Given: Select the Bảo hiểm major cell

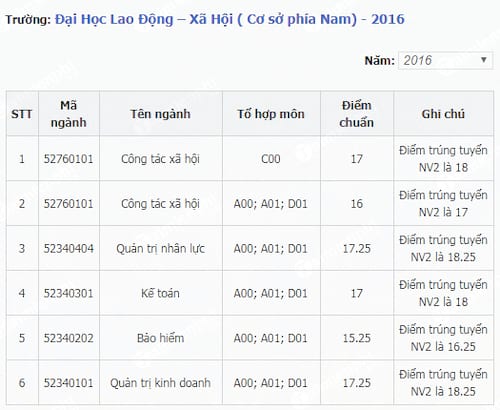Looking at the screenshot, I should point(161,338).
